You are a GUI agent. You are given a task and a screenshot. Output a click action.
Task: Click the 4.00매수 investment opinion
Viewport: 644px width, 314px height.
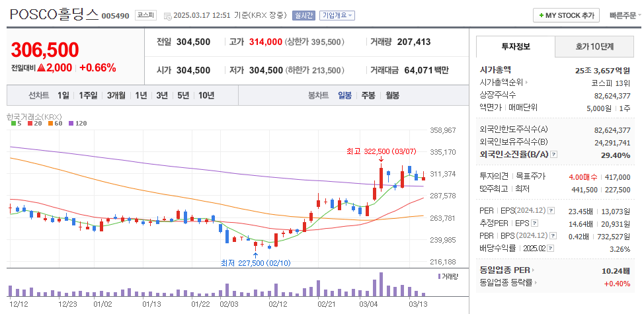pos(583,177)
